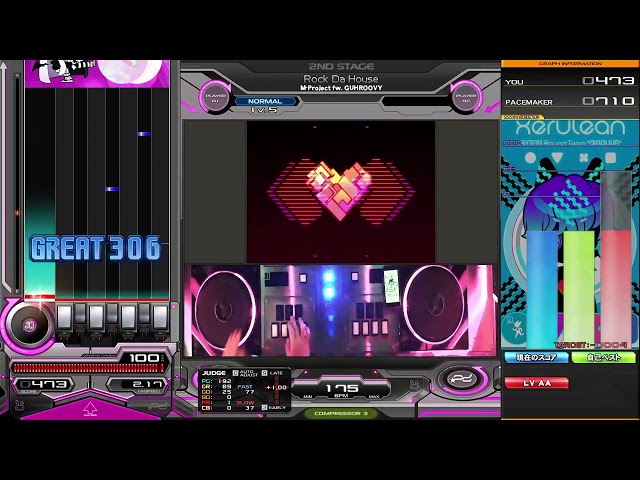This screenshot has width=640, height=480.
Task: Click the green 自己ベスト label
Action: click(604, 358)
